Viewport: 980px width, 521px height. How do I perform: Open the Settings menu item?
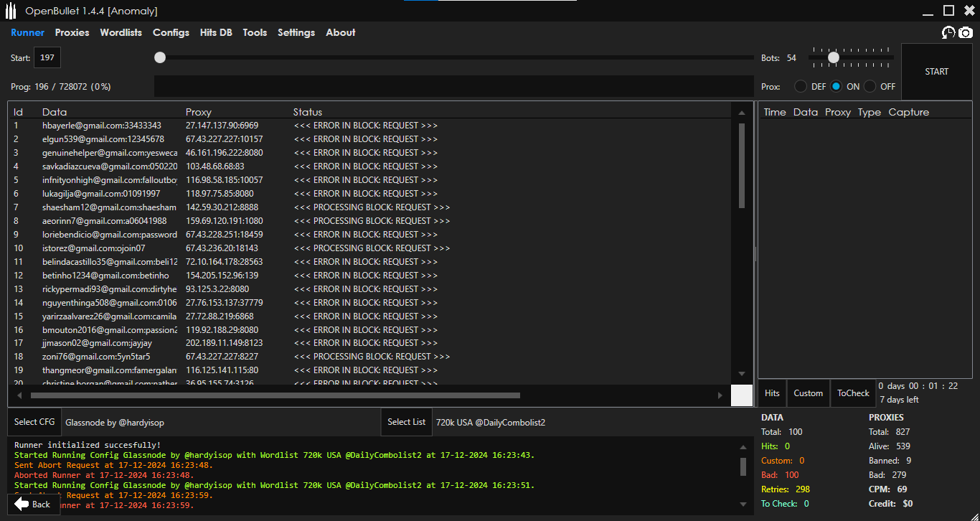pos(296,32)
